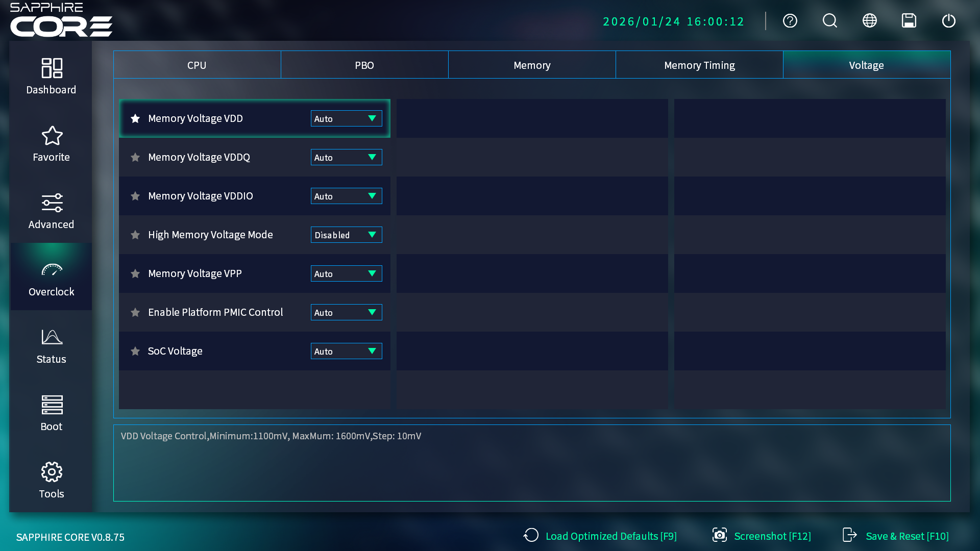
Task: Go to Advanced settings in sidebar
Action: (51, 211)
